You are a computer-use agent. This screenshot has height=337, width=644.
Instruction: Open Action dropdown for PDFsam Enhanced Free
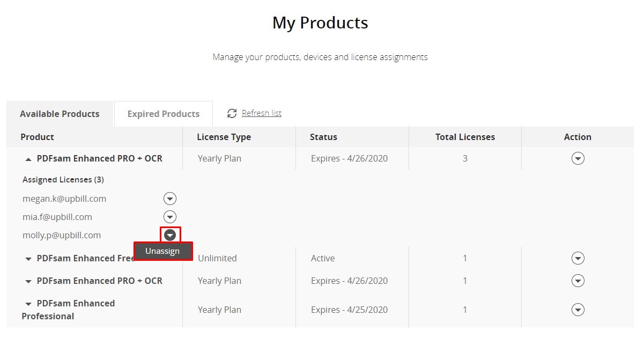coord(578,259)
